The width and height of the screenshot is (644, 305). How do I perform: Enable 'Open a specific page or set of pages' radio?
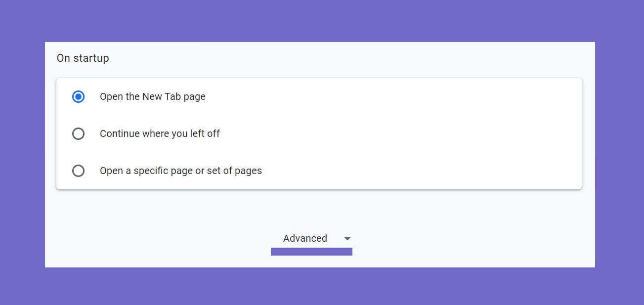78,171
